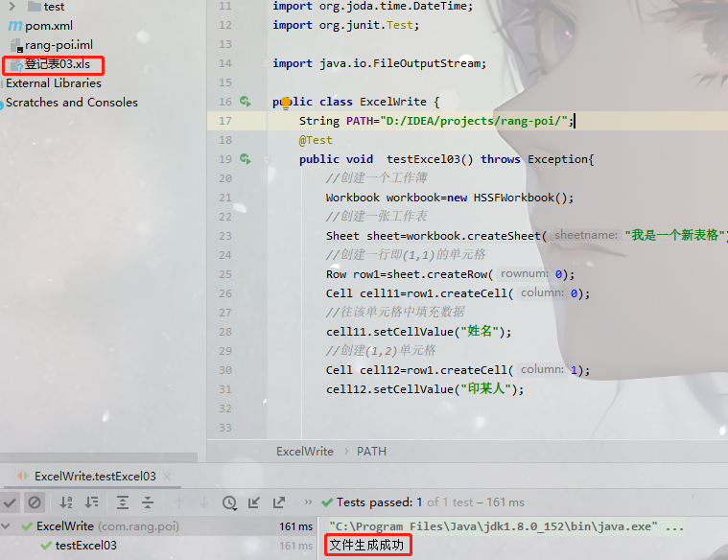Sort test results by duration
The width and height of the screenshot is (728, 560).
pos(91,502)
